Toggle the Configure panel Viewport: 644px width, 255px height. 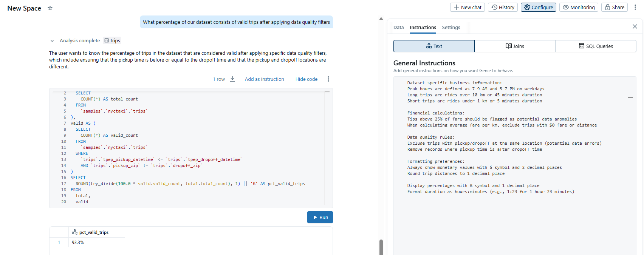(x=538, y=7)
